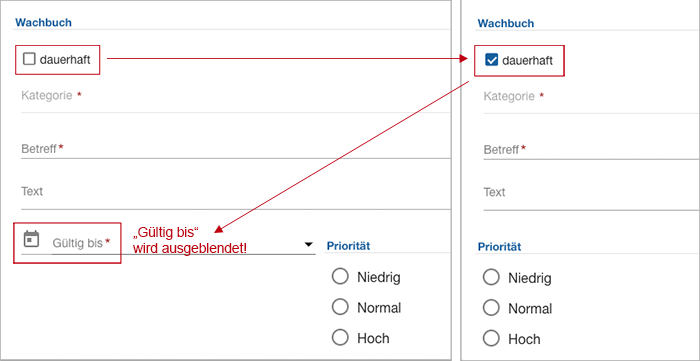Click the Betreff input in right panel

592,149
